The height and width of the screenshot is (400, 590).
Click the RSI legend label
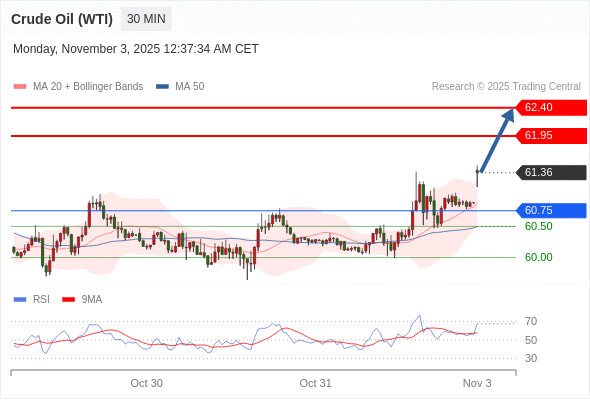point(41,300)
